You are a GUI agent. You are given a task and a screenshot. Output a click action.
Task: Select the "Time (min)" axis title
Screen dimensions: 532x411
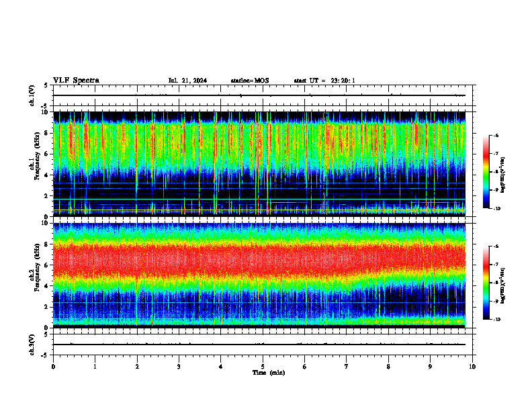tap(269, 373)
